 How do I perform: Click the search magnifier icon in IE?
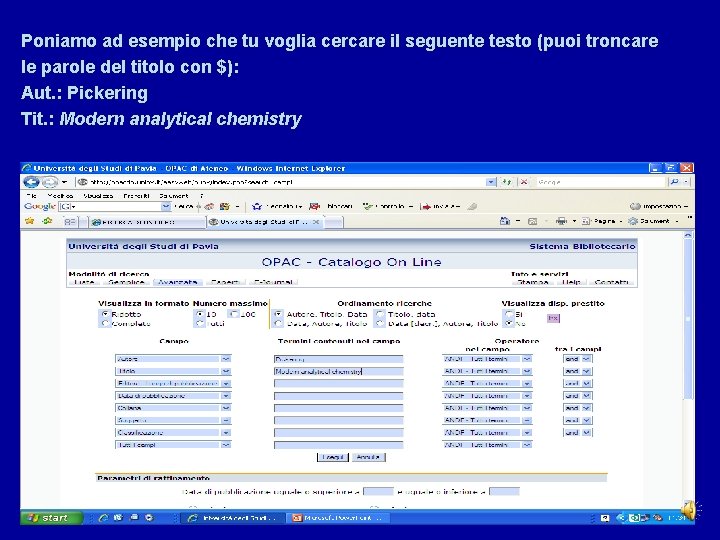674,182
